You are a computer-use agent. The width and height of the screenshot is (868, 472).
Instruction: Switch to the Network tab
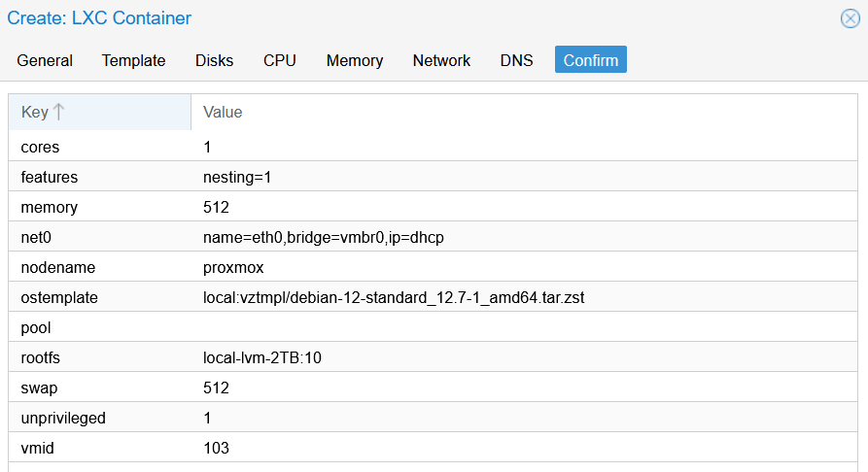coord(441,60)
